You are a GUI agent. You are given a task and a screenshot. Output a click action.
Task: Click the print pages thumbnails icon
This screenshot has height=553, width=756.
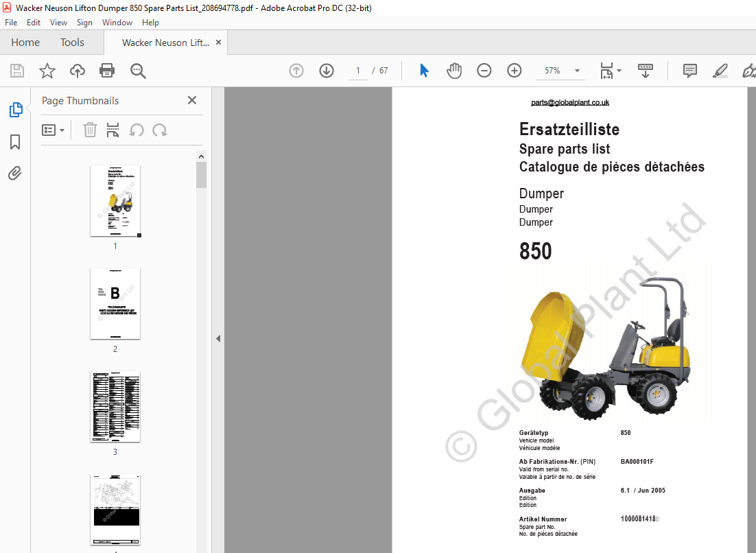tap(113, 130)
